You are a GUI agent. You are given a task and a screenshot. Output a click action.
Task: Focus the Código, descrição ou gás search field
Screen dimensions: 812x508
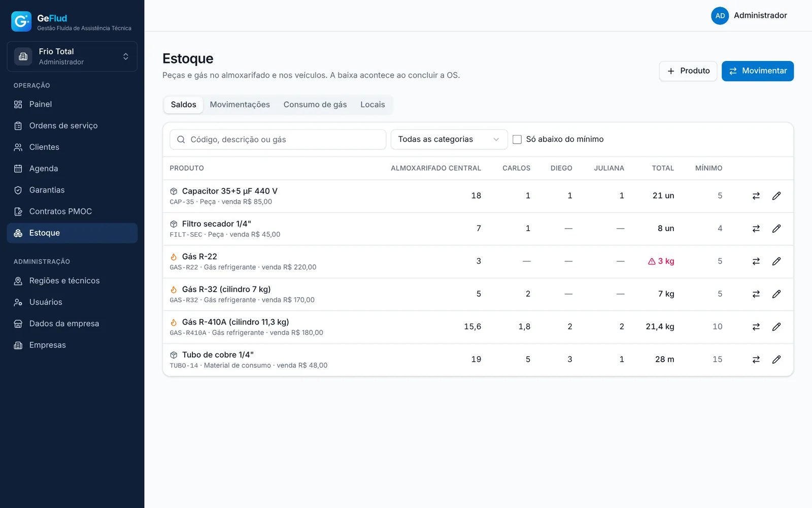278,140
